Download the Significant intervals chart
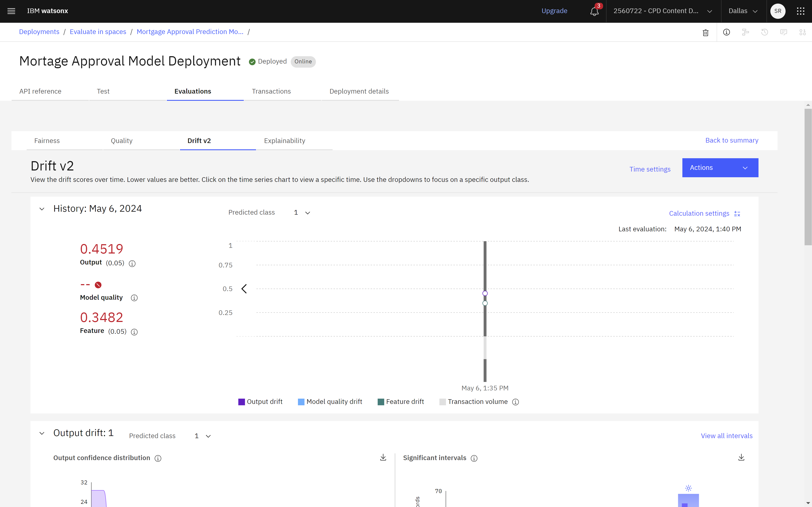Image resolution: width=812 pixels, height=507 pixels. pyautogui.click(x=741, y=457)
